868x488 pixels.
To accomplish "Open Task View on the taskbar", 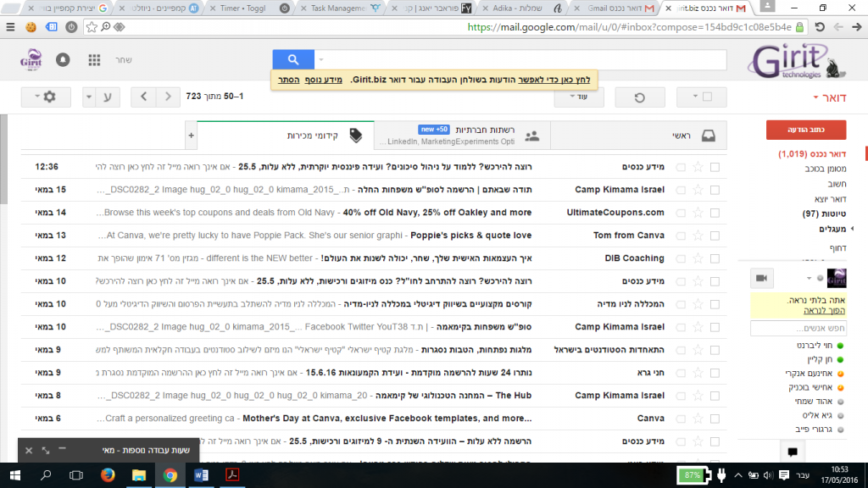I will click(x=76, y=475).
